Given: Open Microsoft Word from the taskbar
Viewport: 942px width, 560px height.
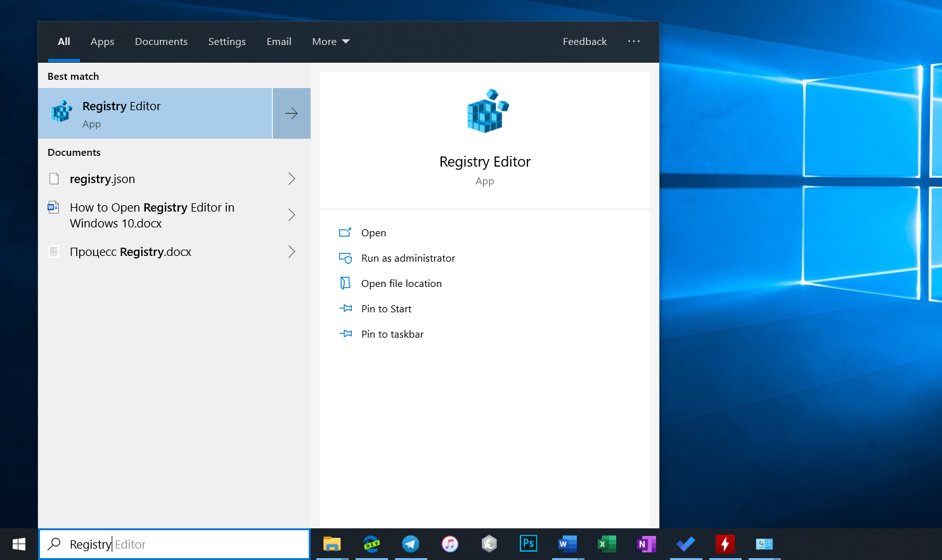Looking at the screenshot, I should point(568,544).
